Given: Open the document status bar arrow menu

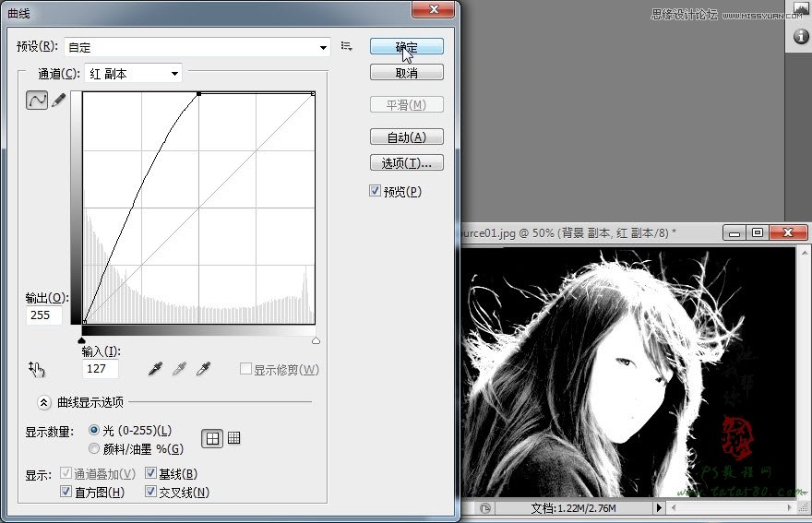Looking at the screenshot, I should 659,508.
